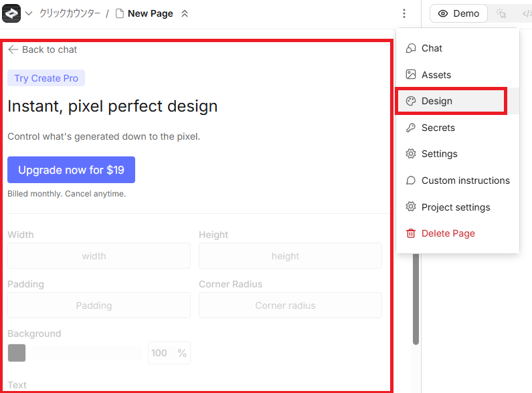Choose Chat from the menu
The height and width of the screenshot is (393, 532).
457,48
